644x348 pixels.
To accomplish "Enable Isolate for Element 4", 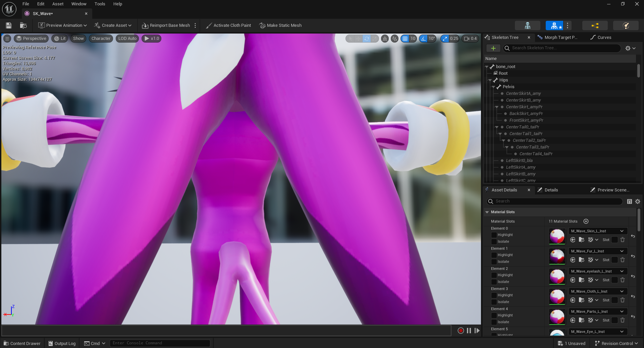I will point(494,322).
